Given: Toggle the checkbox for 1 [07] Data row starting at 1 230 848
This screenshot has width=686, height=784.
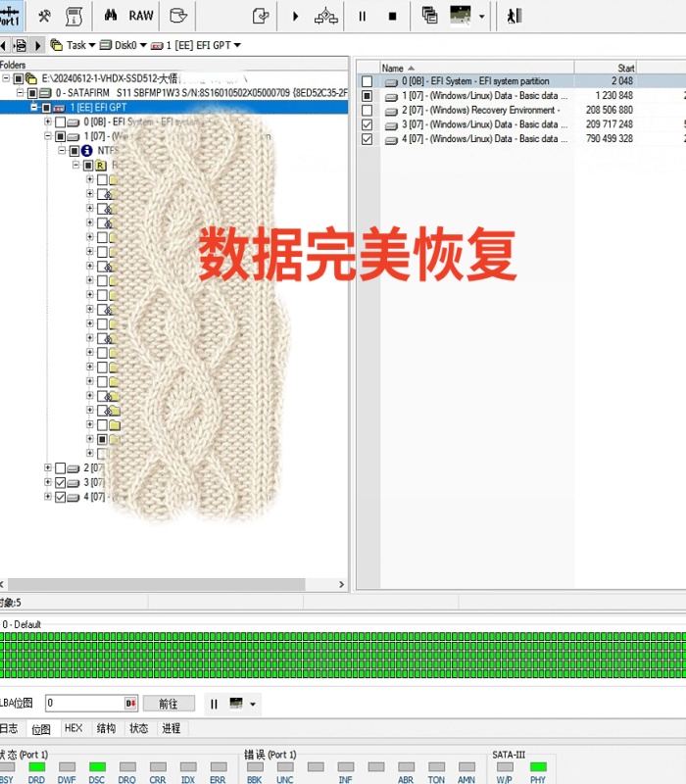Looking at the screenshot, I should pos(367,95).
